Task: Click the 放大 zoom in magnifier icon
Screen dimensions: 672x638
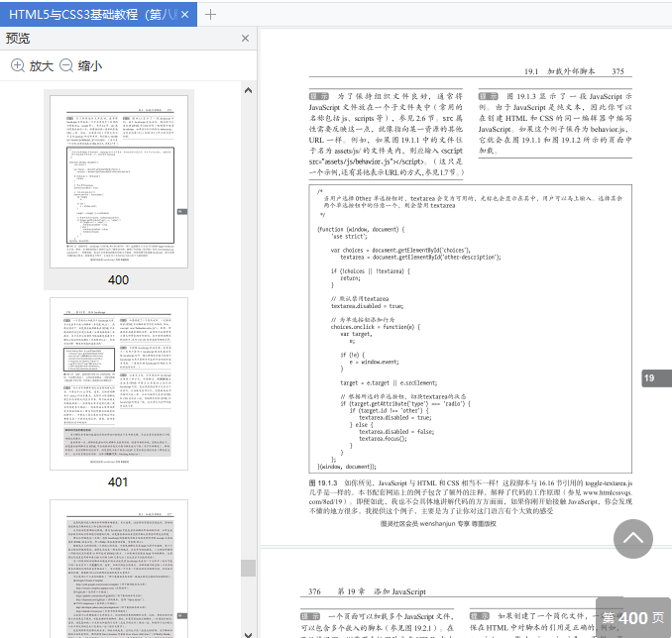Action: point(17,65)
